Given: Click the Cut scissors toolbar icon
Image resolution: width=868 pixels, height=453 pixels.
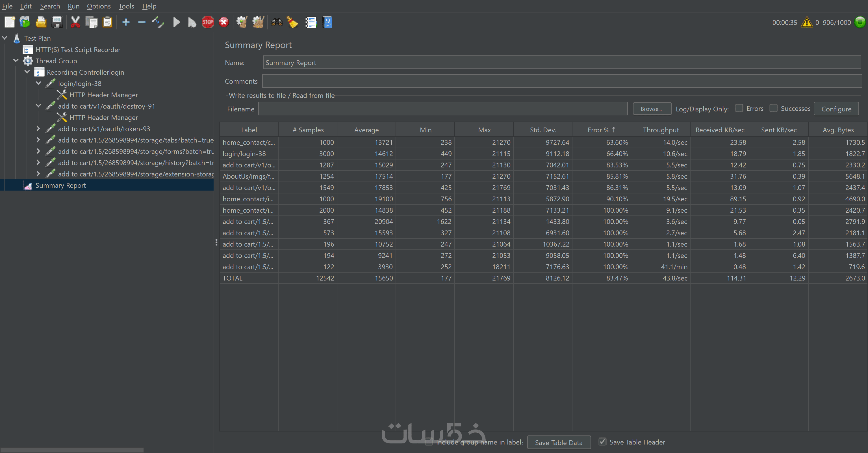Looking at the screenshot, I should 75,23.
